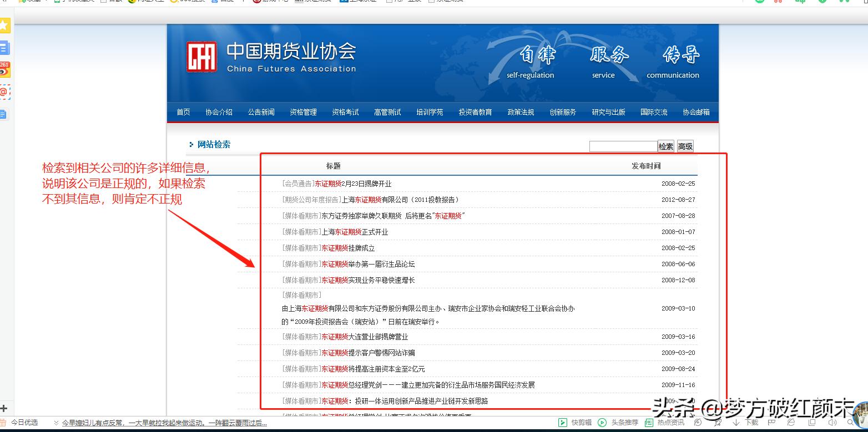Image resolution: width=868 pixels, height=432 pixels.
Task: Open the 东证期货提示客户警惕网站诈骗 article link
Action: point(367,352)
